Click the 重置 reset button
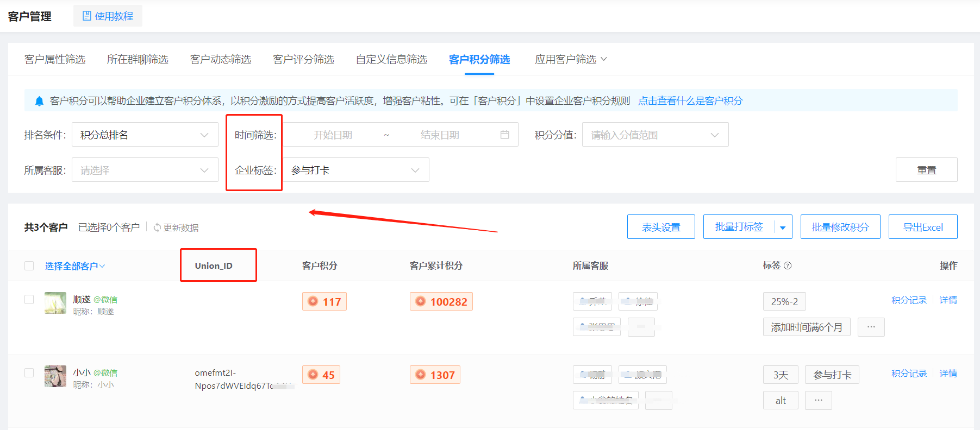Screen dimensions: 980x430 [926, 170]
